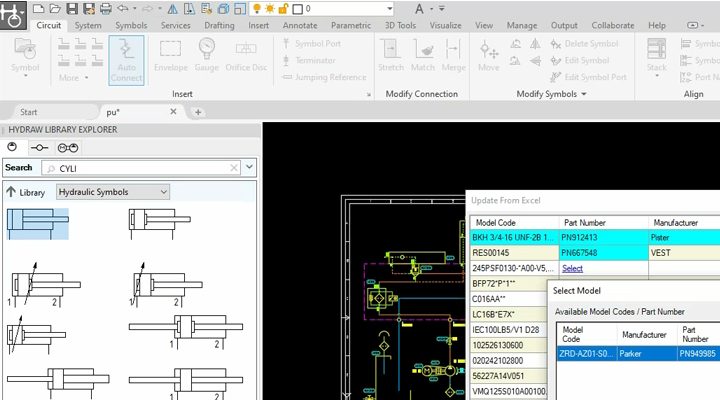This screenshot has width=720, height=400.
Task: Expand the search history dropdown arrow
Action: [x=249, y=167]
